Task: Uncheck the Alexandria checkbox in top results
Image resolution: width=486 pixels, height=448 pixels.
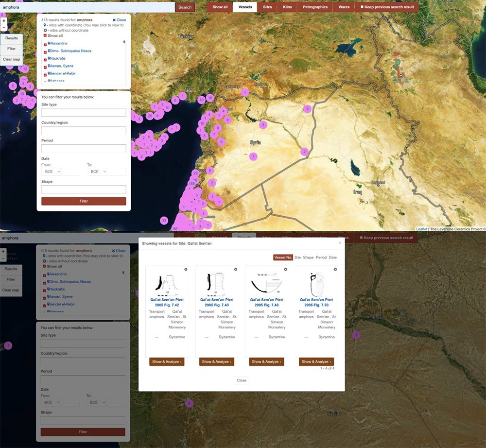Action: pyautogui.click(x=45, y=45)
